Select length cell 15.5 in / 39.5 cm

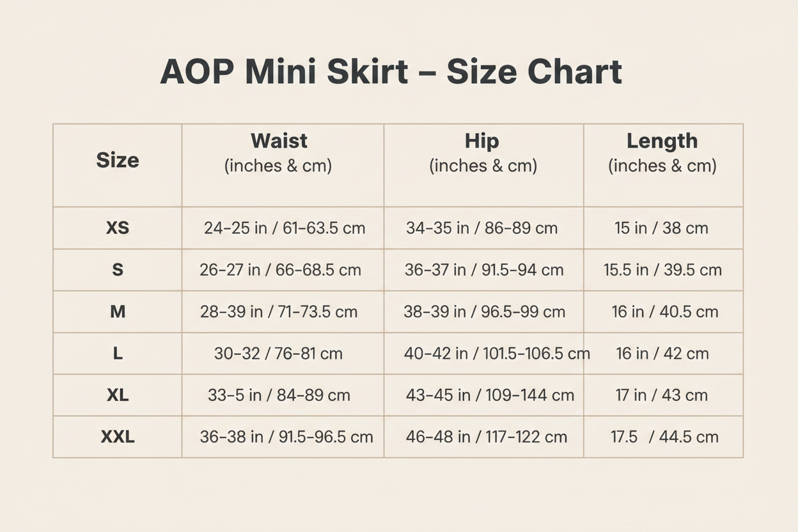(x=662, y=270)
